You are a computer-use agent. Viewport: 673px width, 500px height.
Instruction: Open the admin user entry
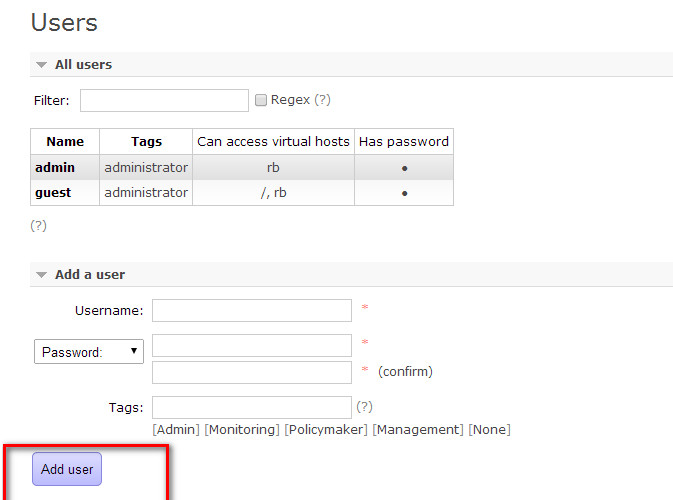pos(55,167)
